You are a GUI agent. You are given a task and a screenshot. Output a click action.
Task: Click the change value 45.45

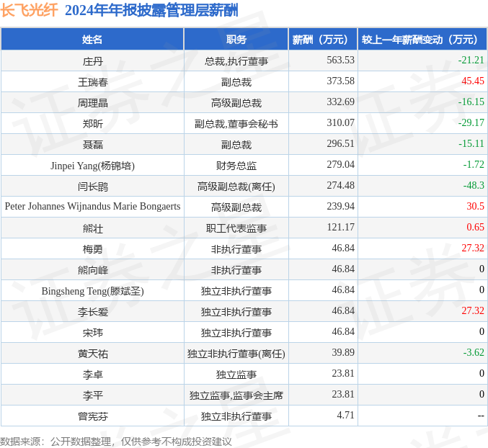473,81
